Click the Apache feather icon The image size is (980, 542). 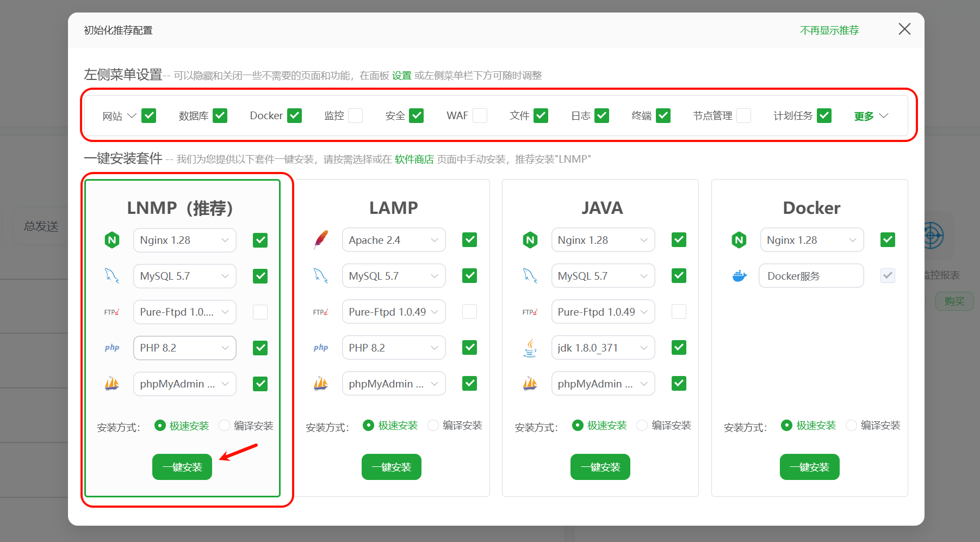click(321, 239)
